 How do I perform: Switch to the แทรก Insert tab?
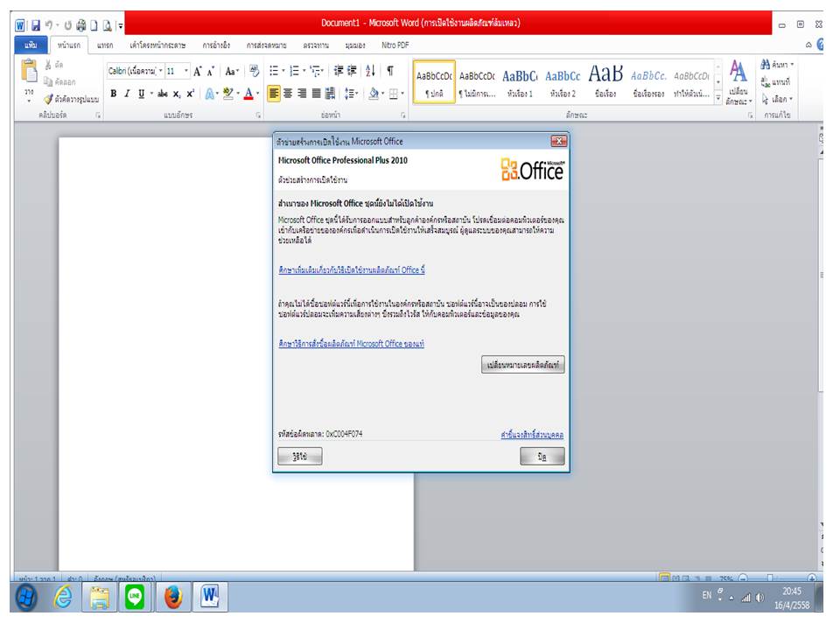(x=105, y=45)
